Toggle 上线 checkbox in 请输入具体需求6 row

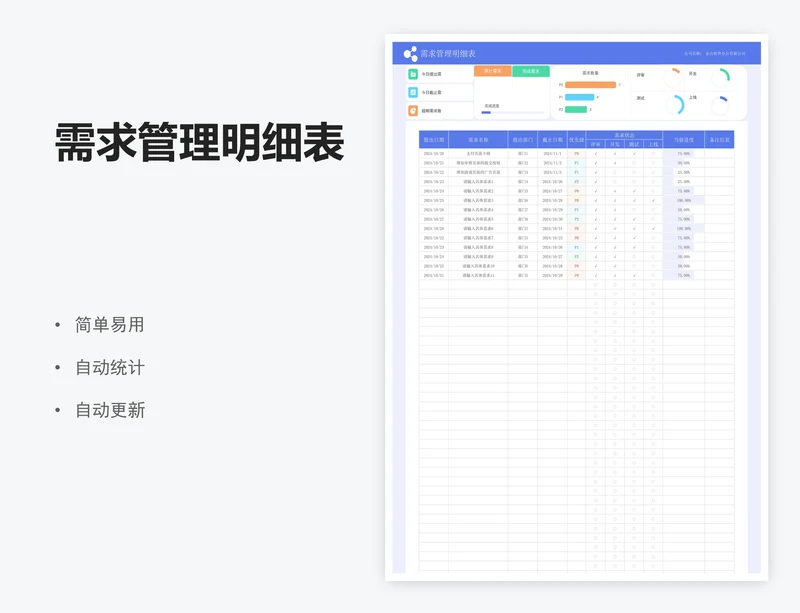(x=653, y=229)
